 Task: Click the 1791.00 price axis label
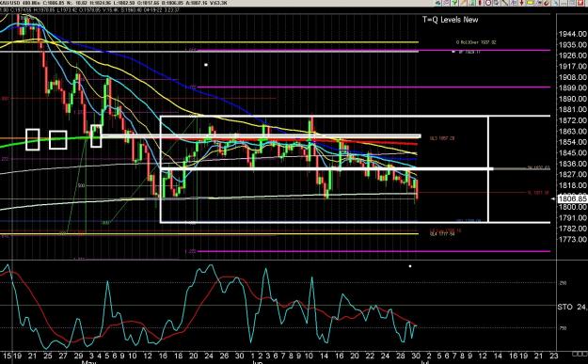click(572, 218)
